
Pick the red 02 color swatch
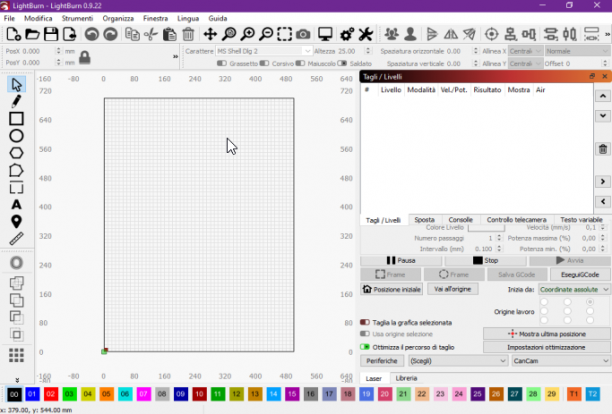tap(51, 394)
